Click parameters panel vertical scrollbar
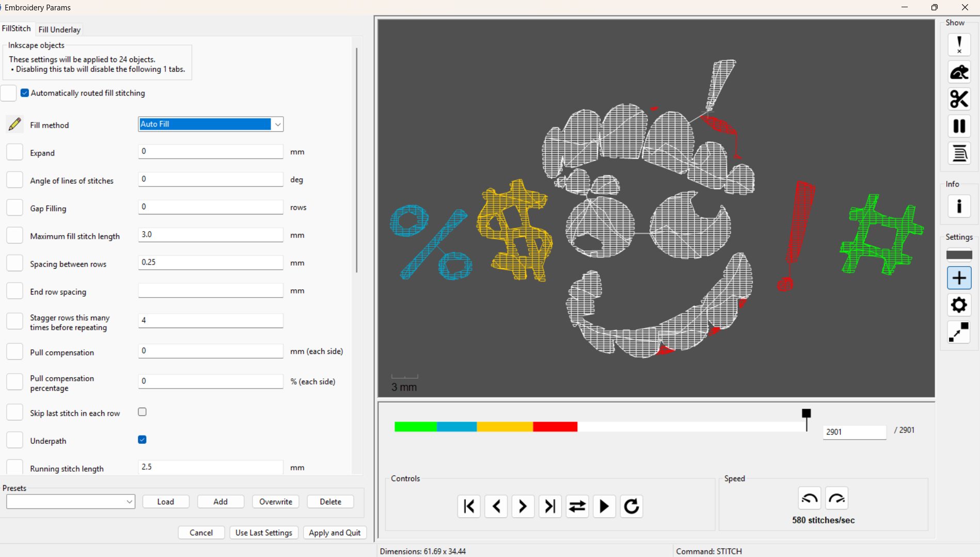Screen dimensions: 980x557 coord(356,160)
